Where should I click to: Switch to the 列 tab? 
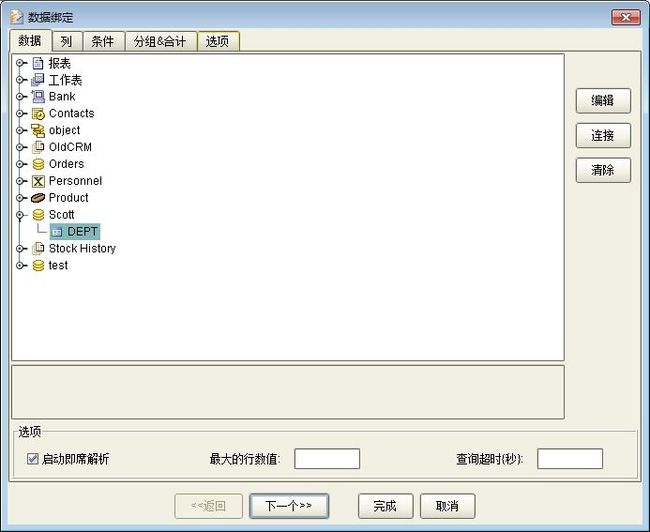(x=67, y=41)
